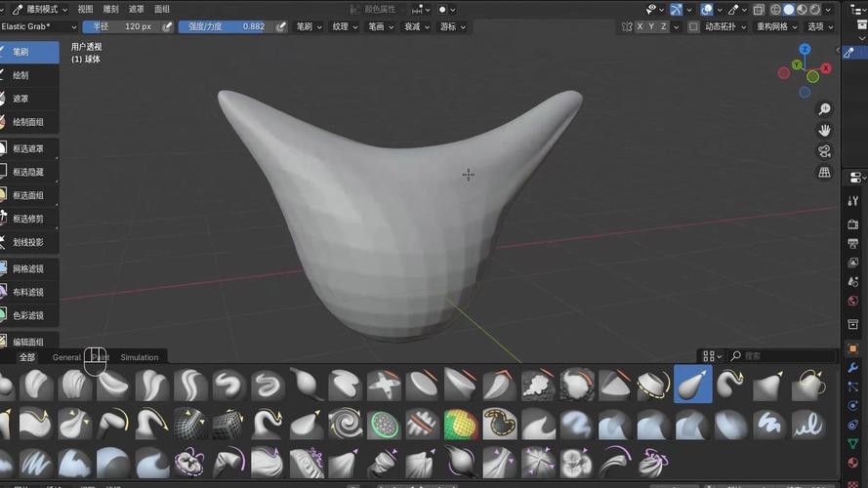Switch perspective/orthographic grid icon

(824, 172)
